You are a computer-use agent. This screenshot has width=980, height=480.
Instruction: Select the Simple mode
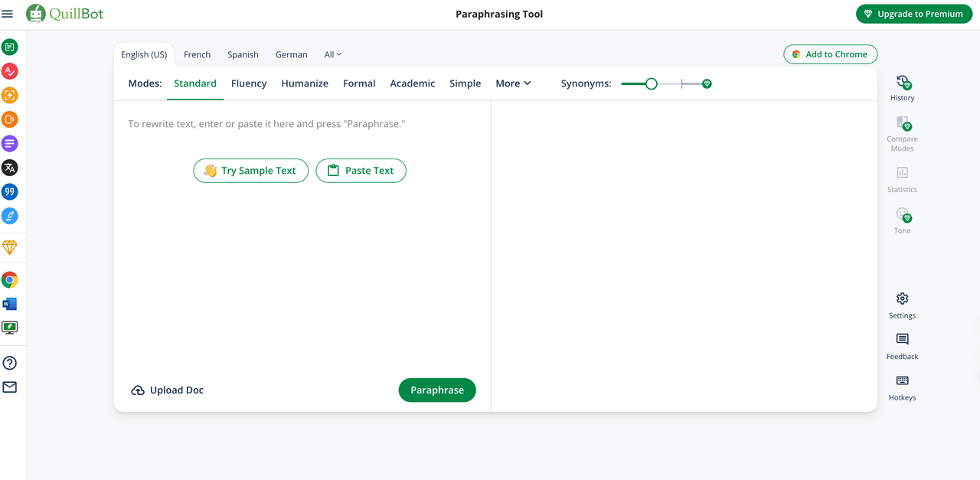click(x=465, y=83)
